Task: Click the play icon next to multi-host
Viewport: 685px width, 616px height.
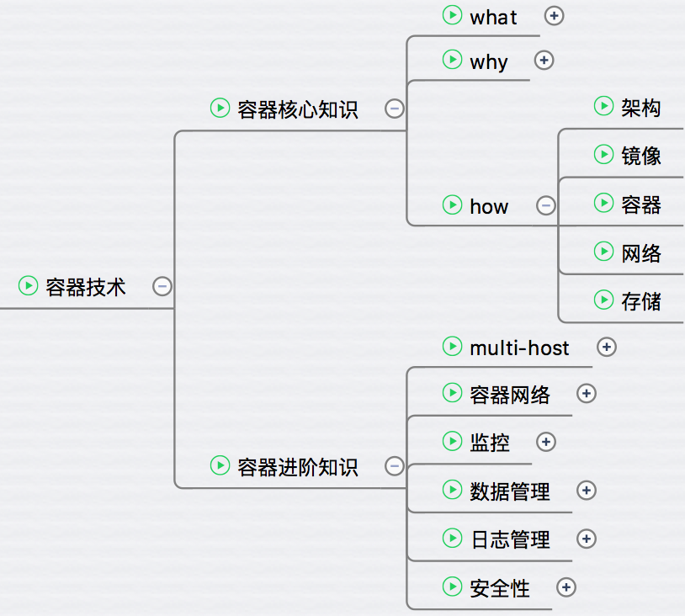Action: (x=453, y=347)
